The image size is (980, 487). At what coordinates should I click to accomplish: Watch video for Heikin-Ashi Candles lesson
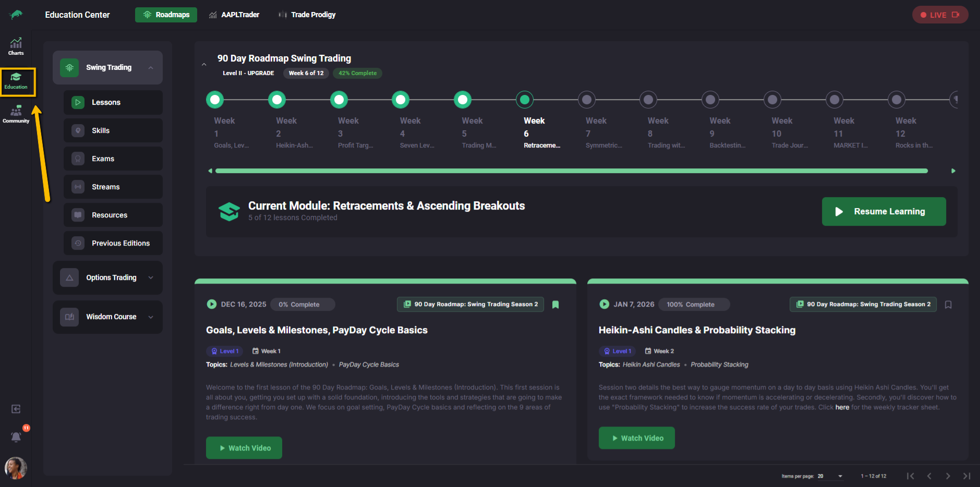tap(636, 438)
